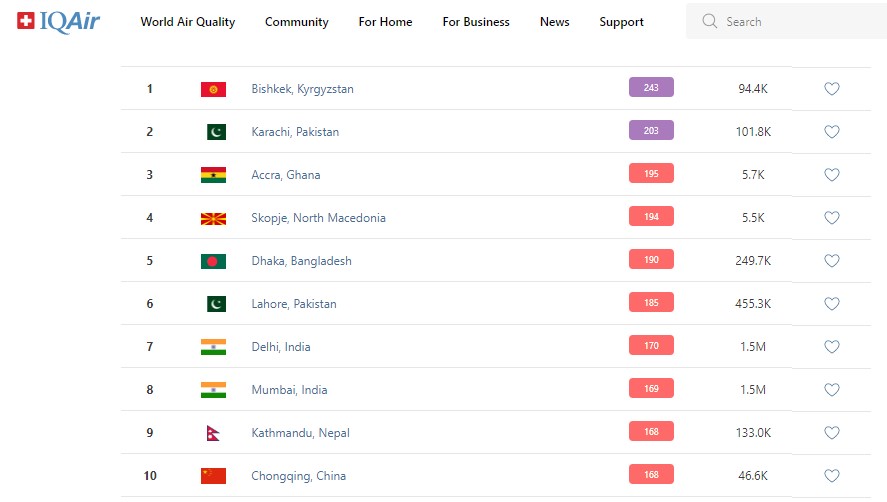Favorite Bishkek with the heart icon
The image size is (887, 502).
831,89
